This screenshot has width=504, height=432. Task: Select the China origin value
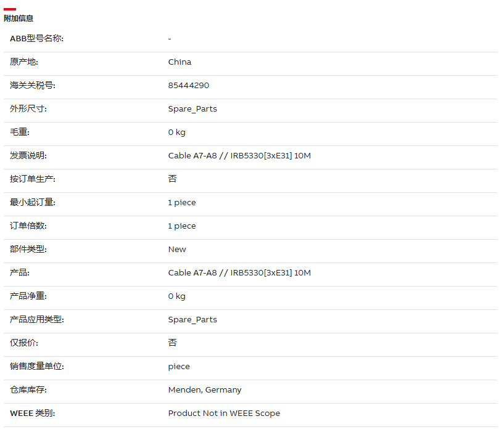pos(180,62)
